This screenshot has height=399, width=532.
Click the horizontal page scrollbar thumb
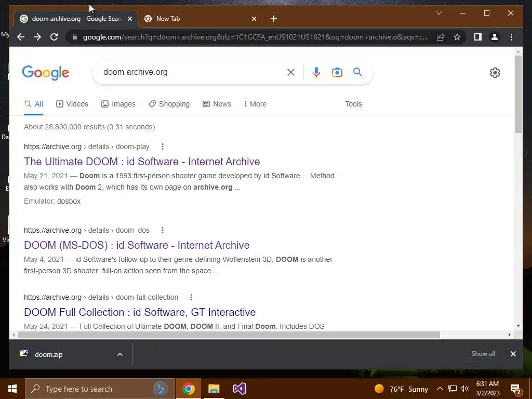click(x=229, y=335)
